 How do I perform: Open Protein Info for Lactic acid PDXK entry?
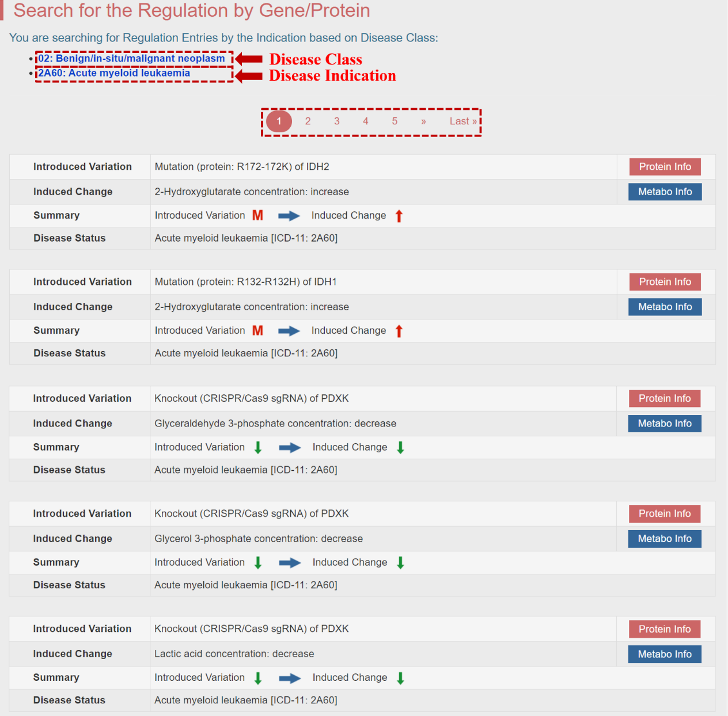click(665, 629)
